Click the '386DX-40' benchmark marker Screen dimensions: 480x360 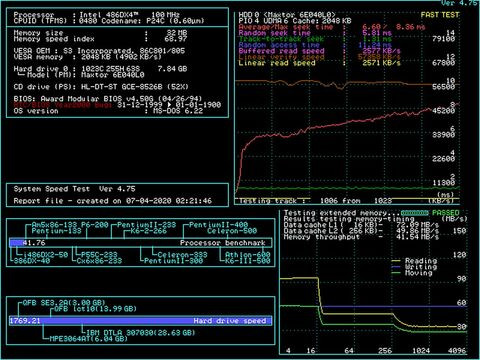(32, 261)
